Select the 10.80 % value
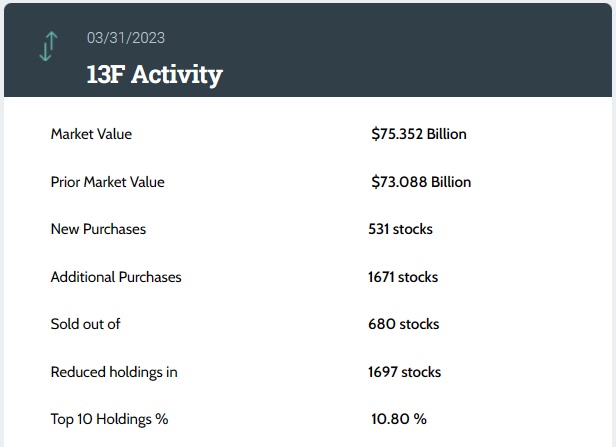616x447 pixels. click(x=398, y=419)
